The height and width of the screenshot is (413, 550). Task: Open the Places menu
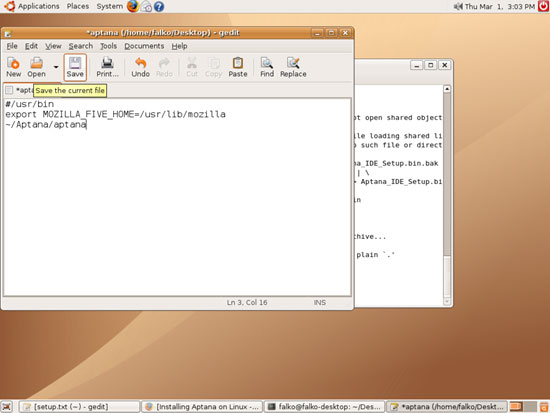(78, 6)
